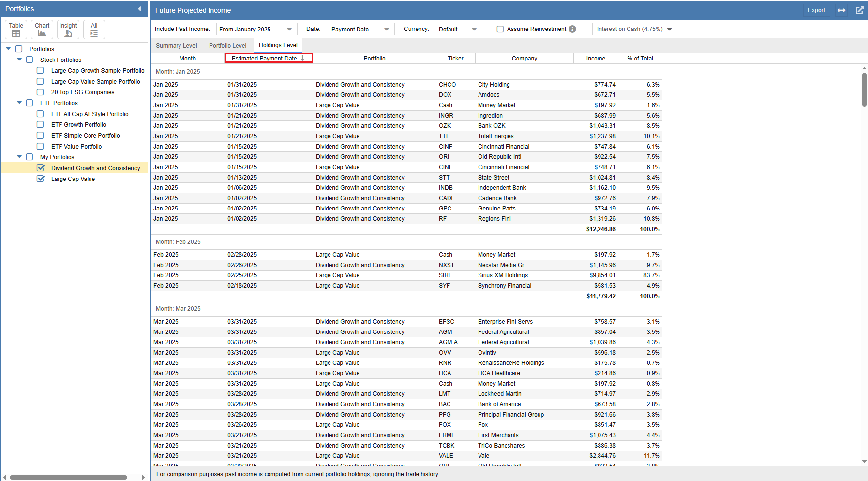Sort by Portfolio column header
Image resolution: width=868 pixels, height=481 pixels.
374,58
